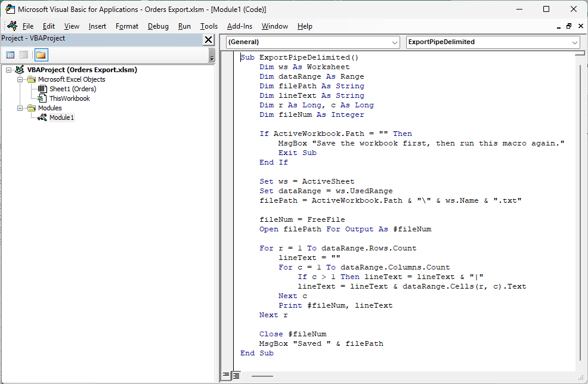
Task: Open the Format menu
Action: click(127, 26)
